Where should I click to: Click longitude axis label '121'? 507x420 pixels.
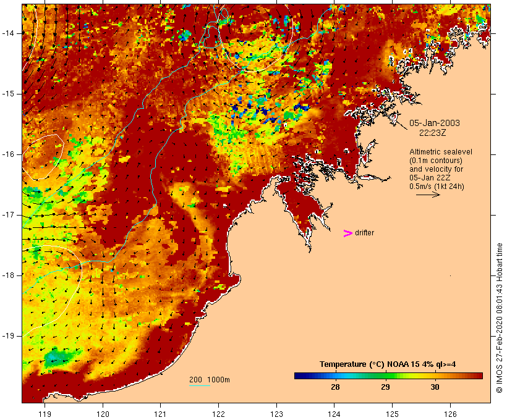click(x=160, y=414)
